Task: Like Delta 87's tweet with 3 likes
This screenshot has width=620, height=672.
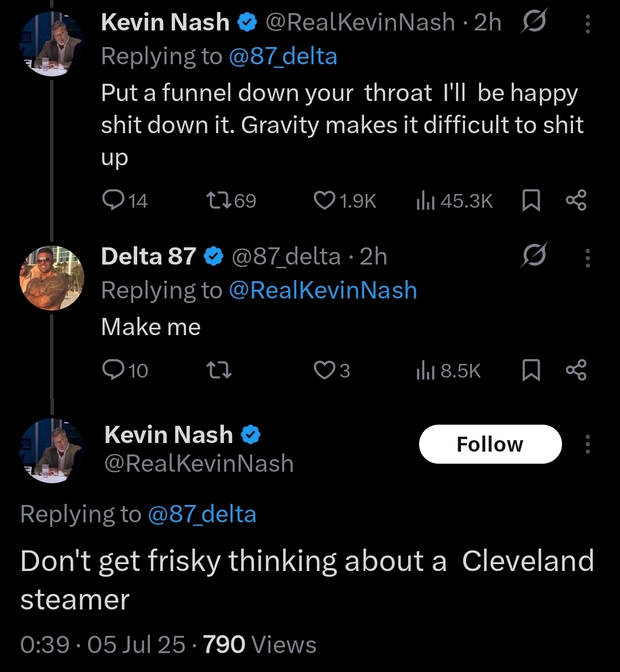Action: click(x=324, y=371)
